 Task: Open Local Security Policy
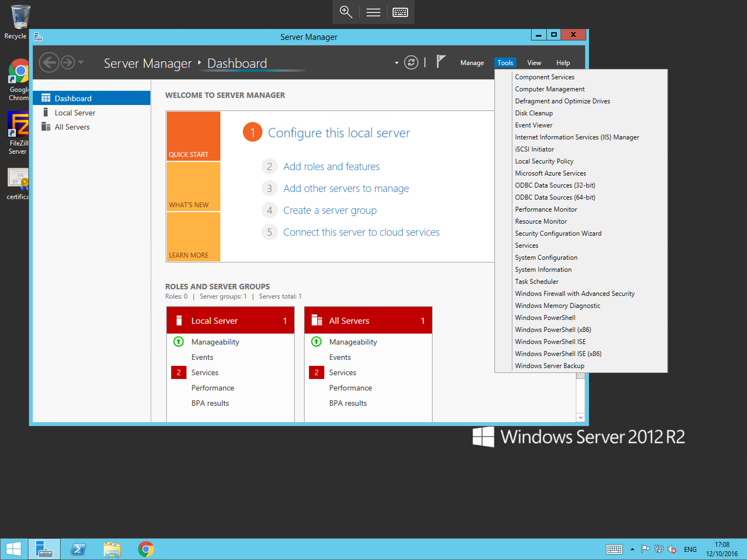point(581,161)
